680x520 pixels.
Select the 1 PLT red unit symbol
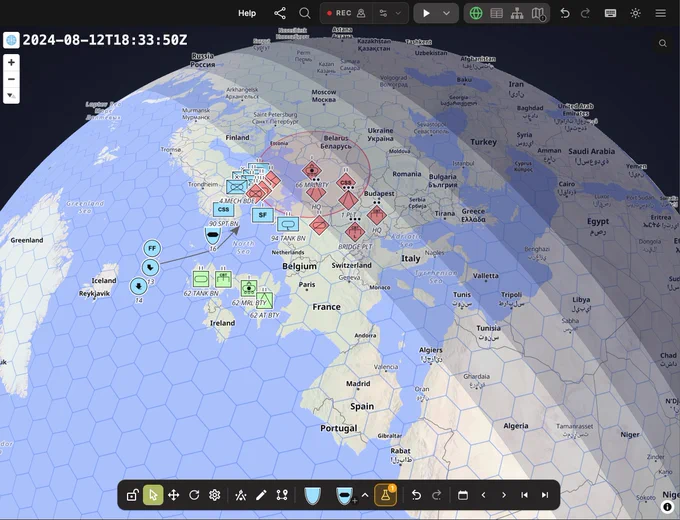348,200
